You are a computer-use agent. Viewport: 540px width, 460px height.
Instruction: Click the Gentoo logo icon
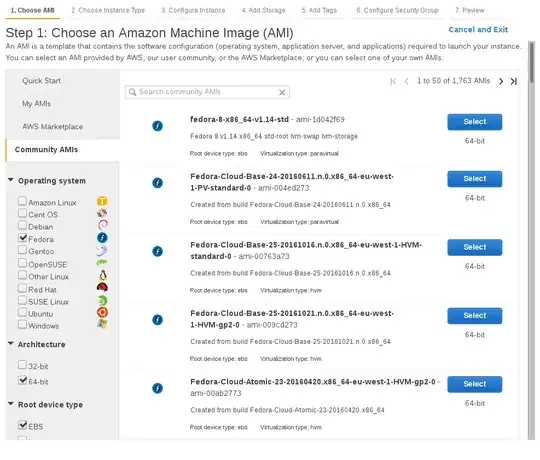(x=102, y=251)
